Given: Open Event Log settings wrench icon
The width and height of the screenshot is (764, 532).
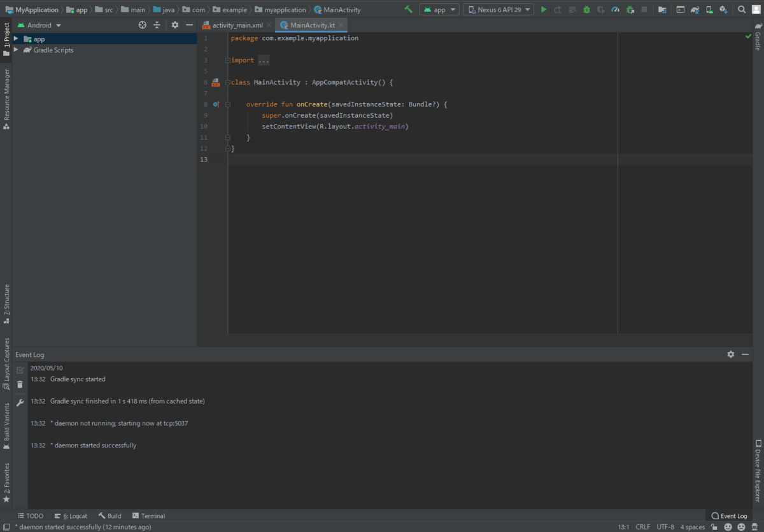Looking at the screenshot, I should pyautogui.click(x=20, y=403).
